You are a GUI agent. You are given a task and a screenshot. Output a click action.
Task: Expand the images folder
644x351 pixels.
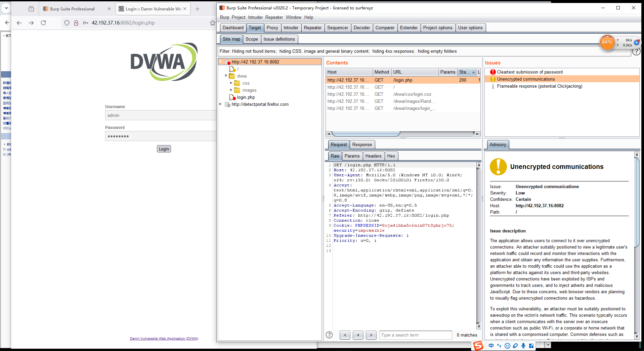coord(231,90)
